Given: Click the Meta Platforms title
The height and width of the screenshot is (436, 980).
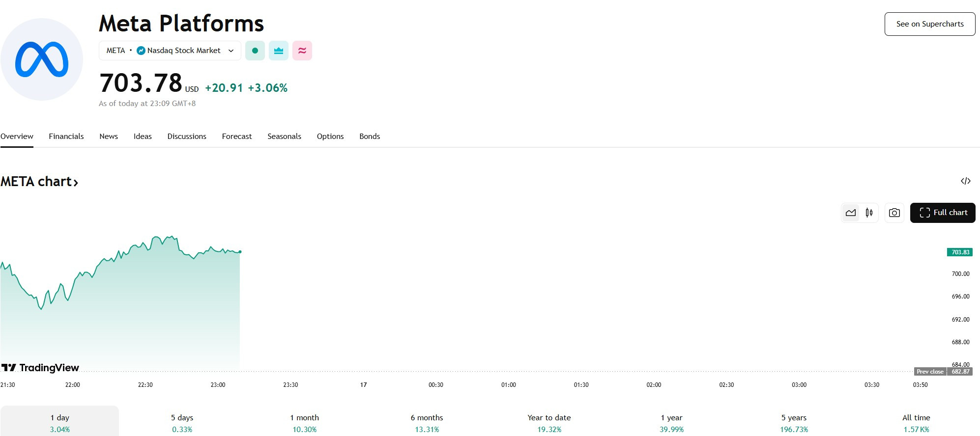Looking at the screenshot, I should (x=181, y=24).
